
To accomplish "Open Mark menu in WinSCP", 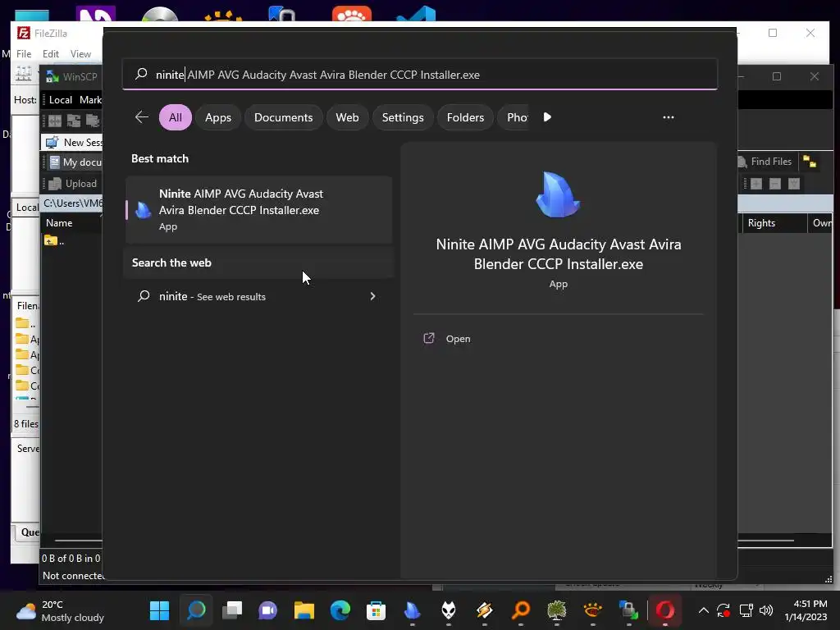I will [90, 99].
